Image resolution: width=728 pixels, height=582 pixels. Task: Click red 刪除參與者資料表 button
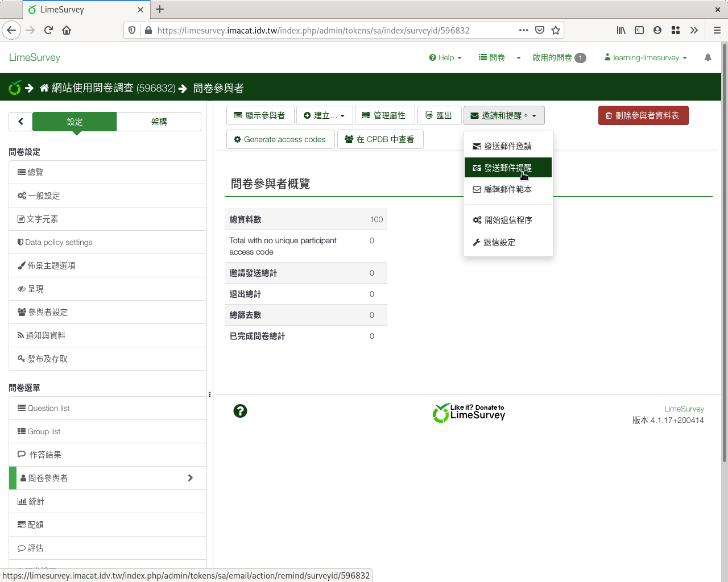pyautogui.click(x=643, y=115)
